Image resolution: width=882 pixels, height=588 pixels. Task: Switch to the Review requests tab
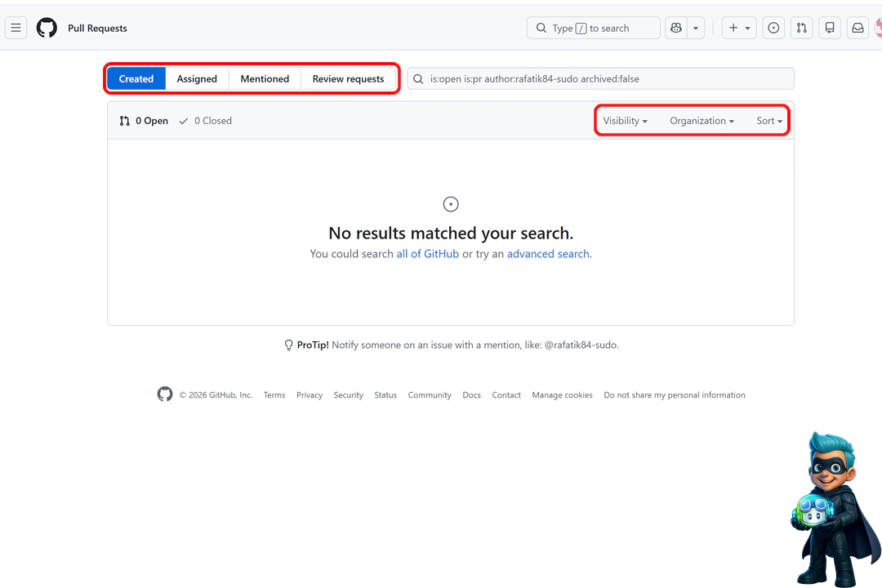point(349,78)
